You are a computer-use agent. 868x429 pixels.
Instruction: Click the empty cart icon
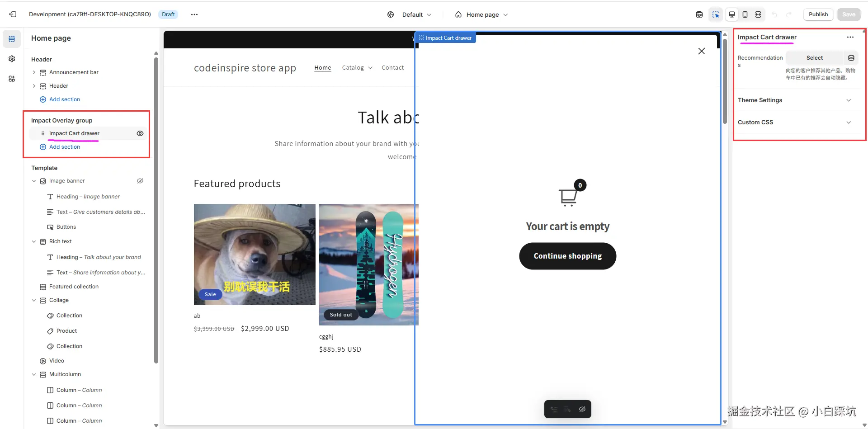568,197
